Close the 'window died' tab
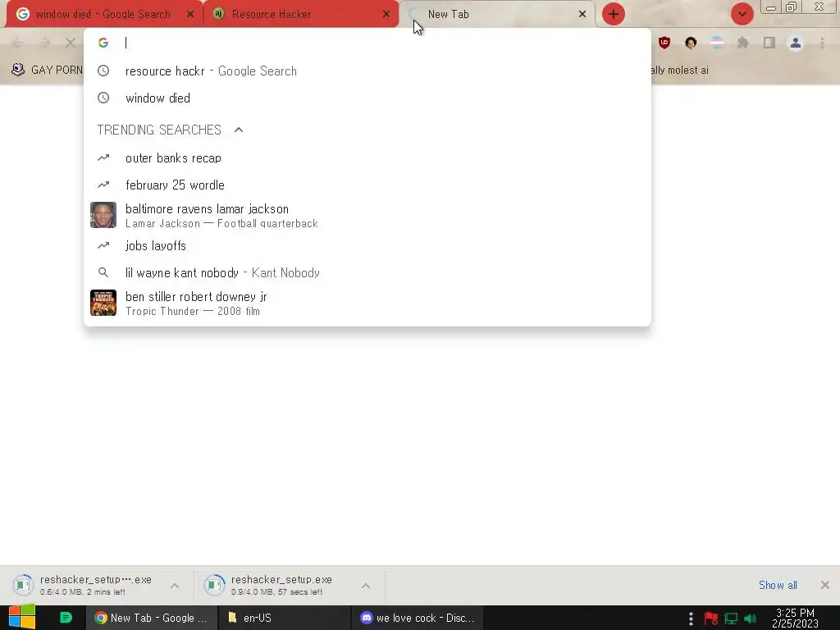Viewport: 840px width, 630px height. pyautogui.click(x=190, y=15)
